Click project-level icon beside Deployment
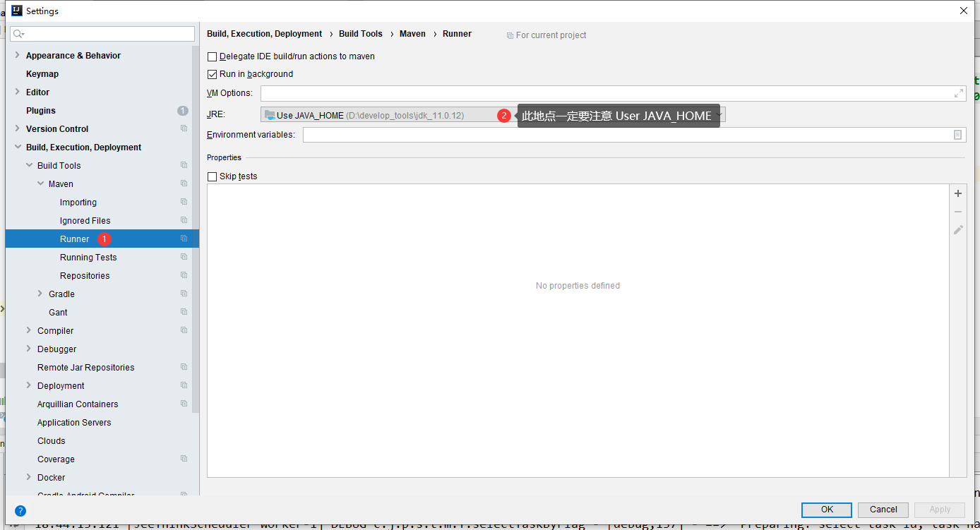Image resolution: width=980 pixels, height=530 pixels. 184,385
